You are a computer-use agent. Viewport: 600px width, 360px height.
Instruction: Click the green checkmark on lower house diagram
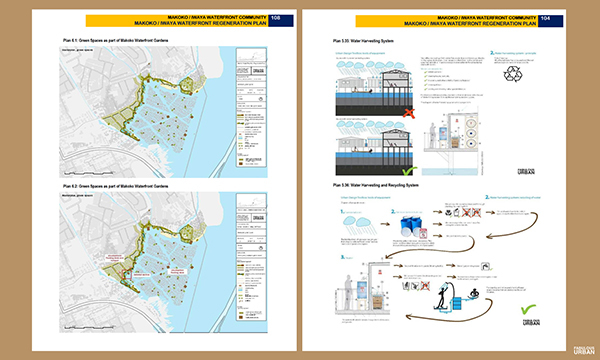pos(409,171)
